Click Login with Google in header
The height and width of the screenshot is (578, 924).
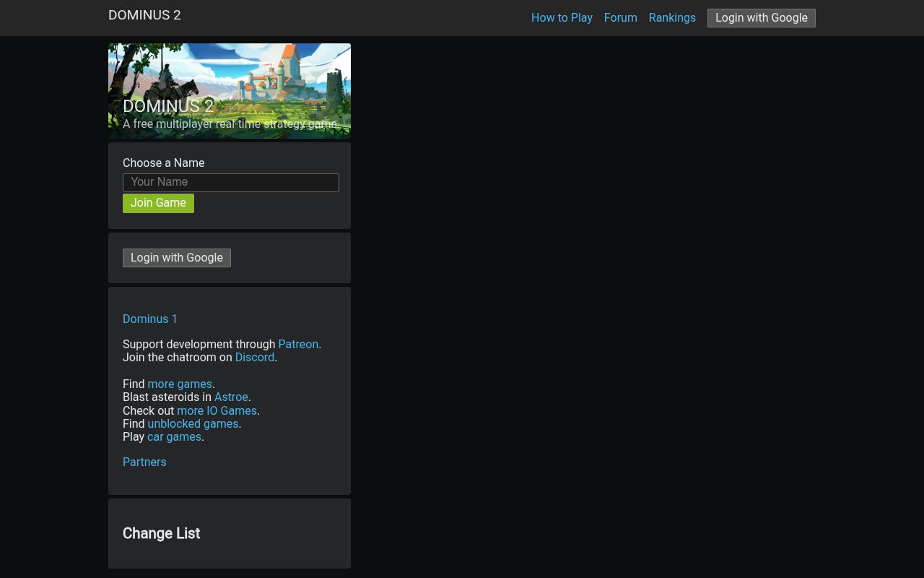[762, 18]
